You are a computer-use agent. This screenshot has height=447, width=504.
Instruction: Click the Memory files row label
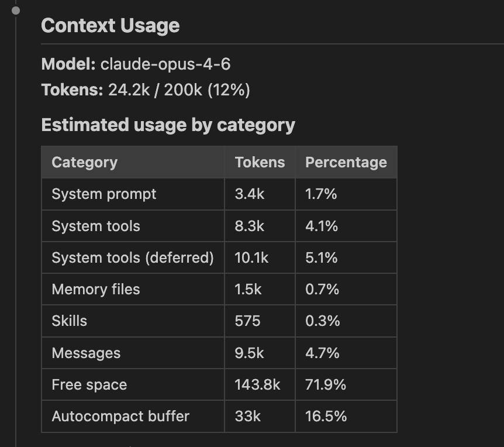pyautogui.click(x=96, y=289)
